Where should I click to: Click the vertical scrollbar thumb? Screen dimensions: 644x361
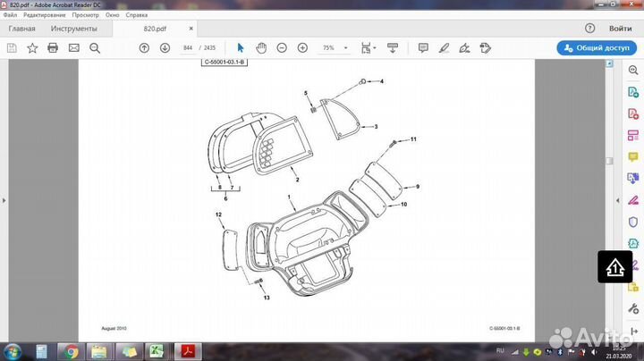click(609, 161)
